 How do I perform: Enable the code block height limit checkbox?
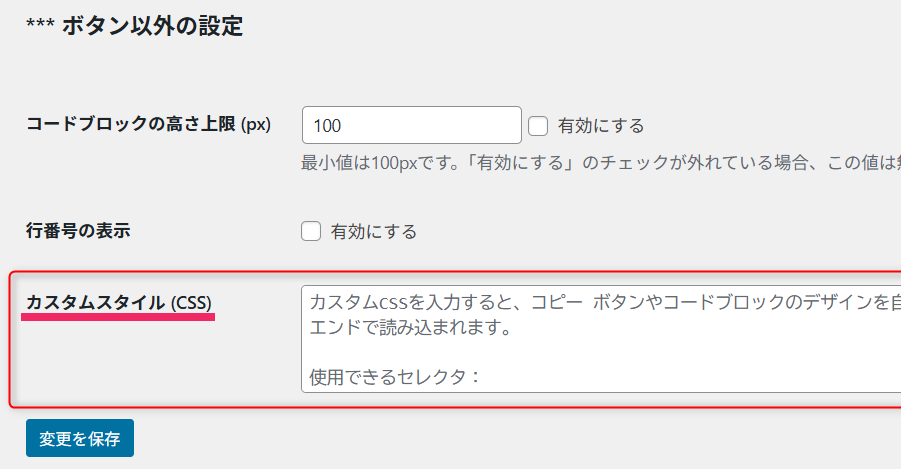[x=538, y=126]
